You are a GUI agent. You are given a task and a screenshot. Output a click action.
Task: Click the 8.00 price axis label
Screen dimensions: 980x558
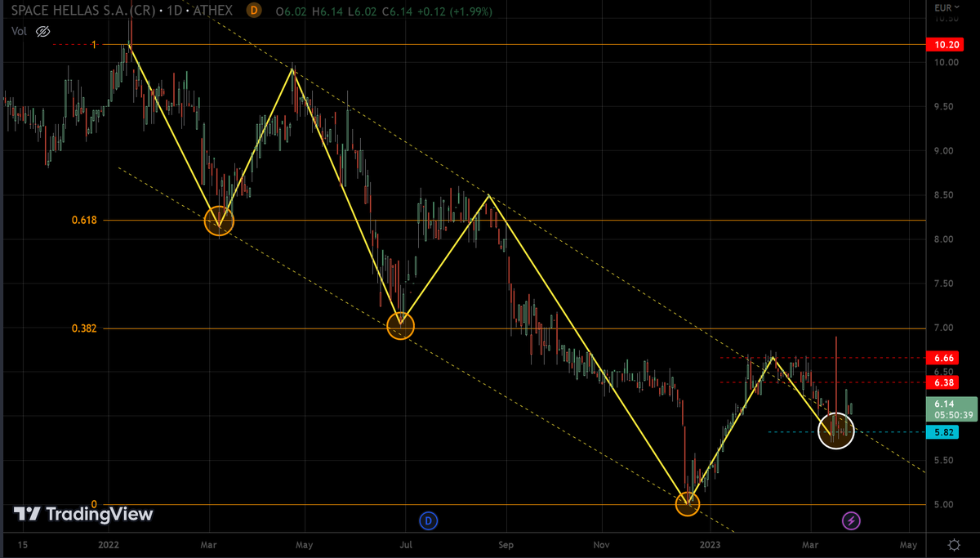[x=945, y=239]
